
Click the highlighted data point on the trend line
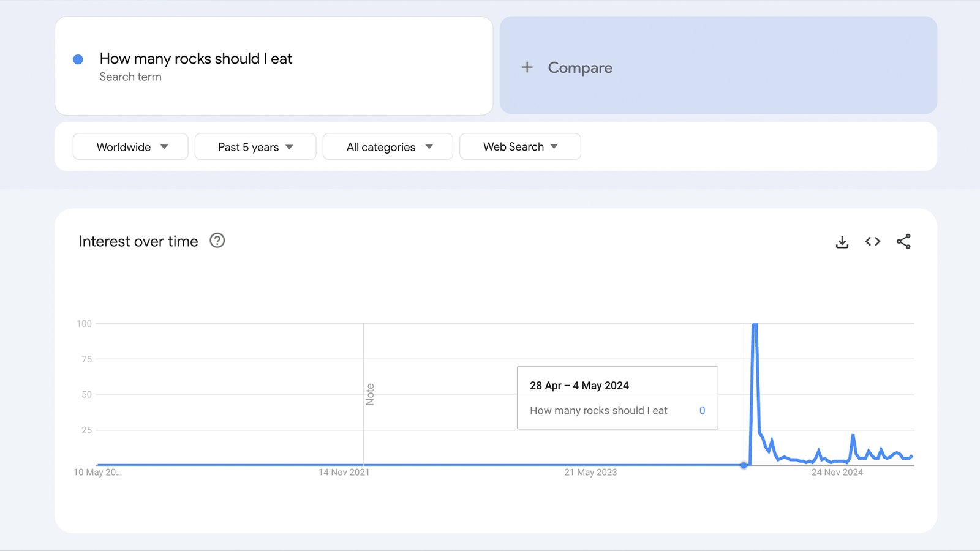[x=745, y=465]
